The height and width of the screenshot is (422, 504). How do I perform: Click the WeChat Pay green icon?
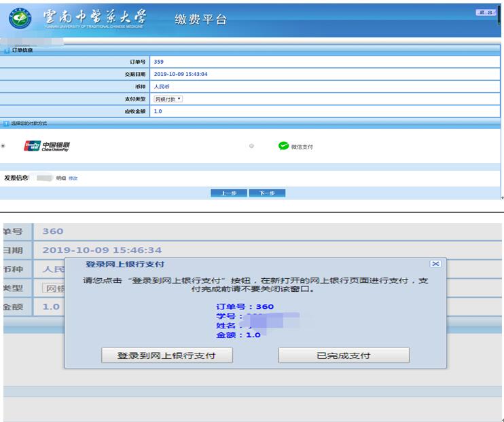(283, 146)
